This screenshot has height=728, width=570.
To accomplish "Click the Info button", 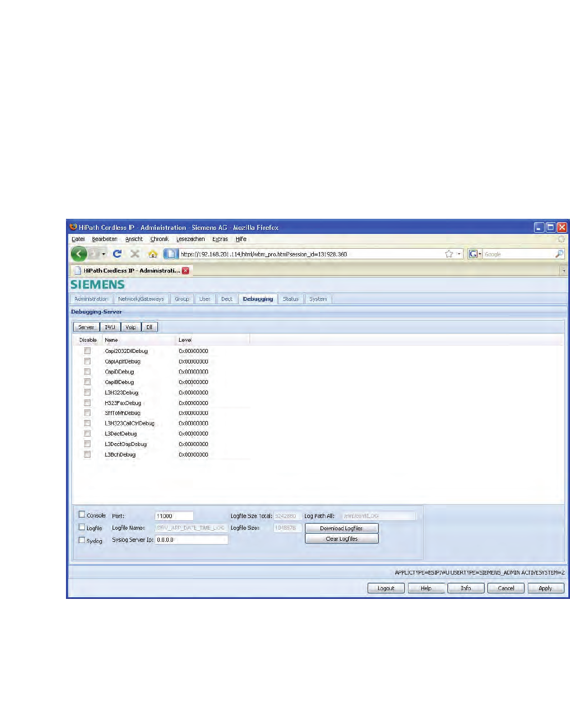I will [x=466, y=588].
